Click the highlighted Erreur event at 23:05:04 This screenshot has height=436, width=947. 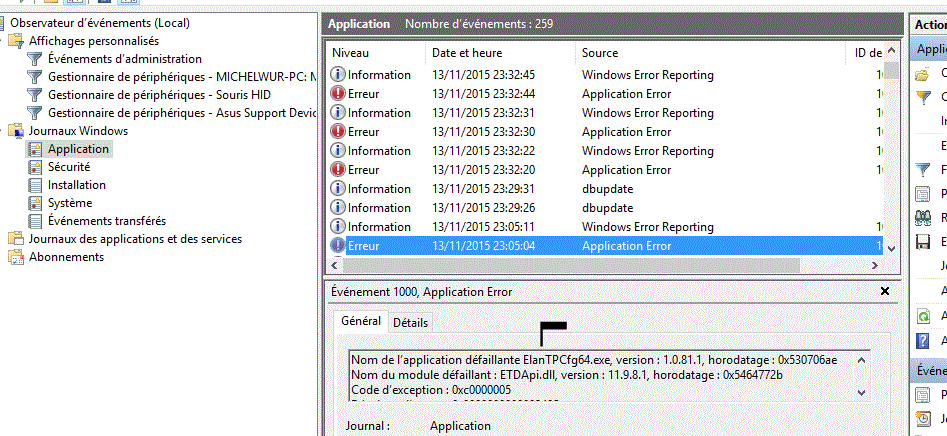click(606, 246)
